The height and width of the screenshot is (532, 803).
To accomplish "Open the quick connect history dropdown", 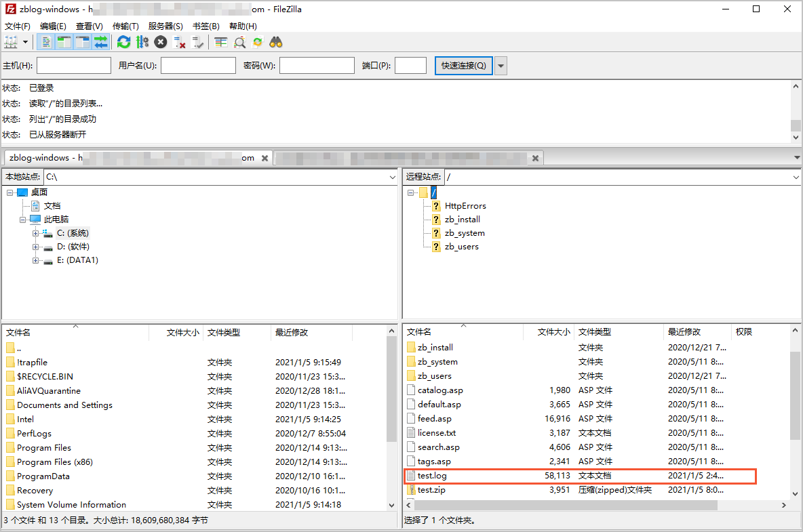I will click(501, 66).
